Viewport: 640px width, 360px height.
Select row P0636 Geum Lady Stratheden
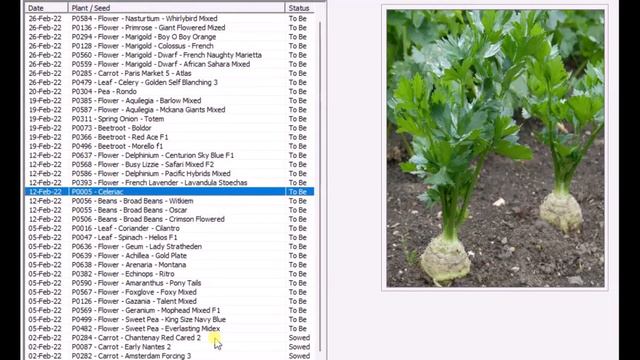[169, 247]
